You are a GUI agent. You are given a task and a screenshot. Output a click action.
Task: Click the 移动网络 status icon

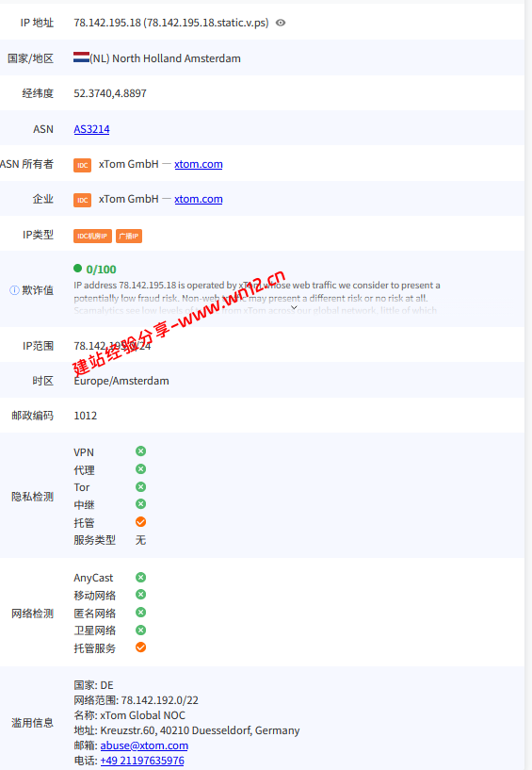click(x=141, y=595)
